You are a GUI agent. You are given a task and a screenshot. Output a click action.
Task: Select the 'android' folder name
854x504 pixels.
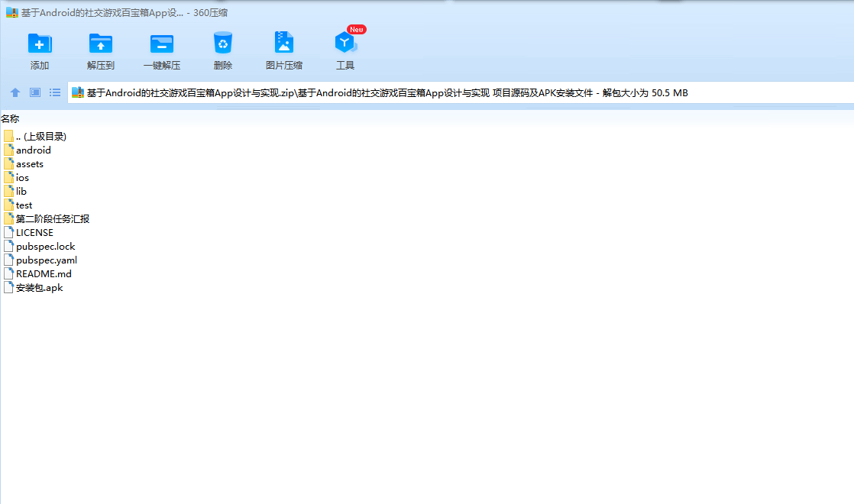pyautogui.click(x=33, y=150)
